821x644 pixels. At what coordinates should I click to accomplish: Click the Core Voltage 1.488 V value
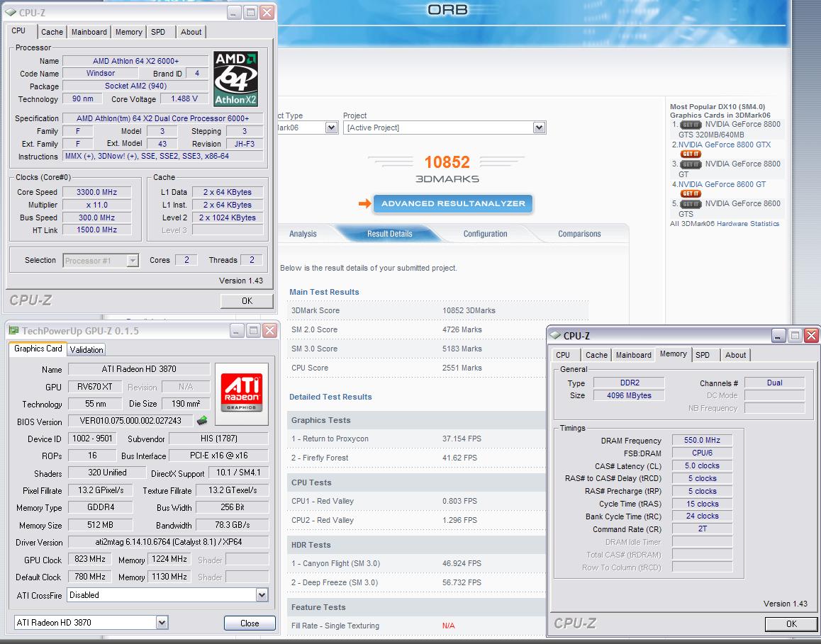[184, 99]
